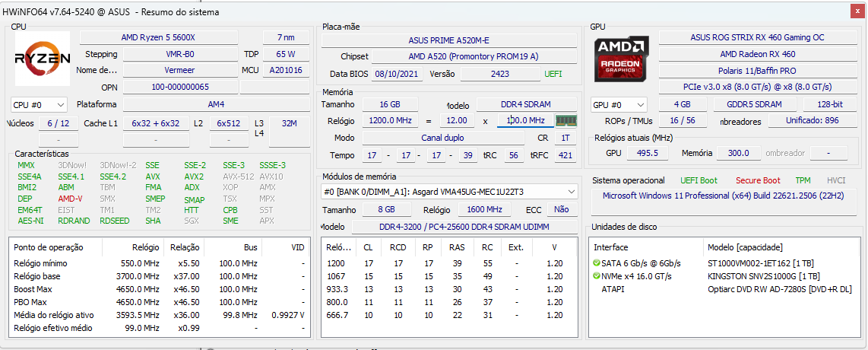
Task: Click the AES-NI feature label
Action: (x=30, y=221)
